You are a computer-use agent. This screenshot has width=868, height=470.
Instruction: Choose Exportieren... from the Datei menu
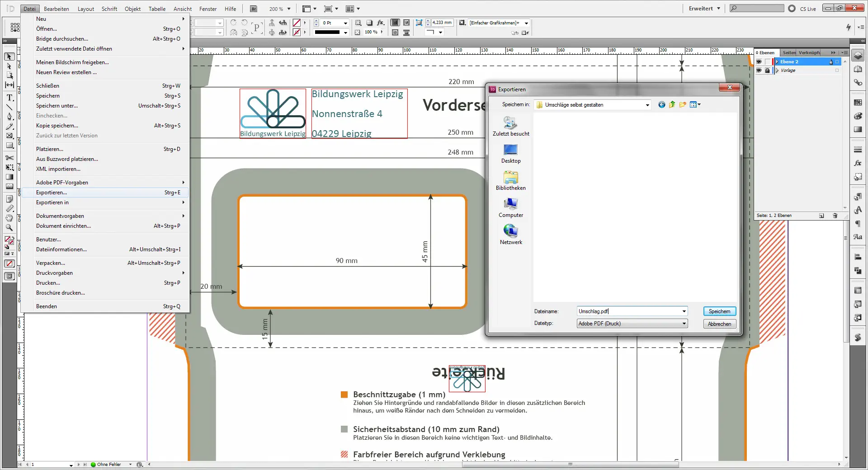point(52,193)
